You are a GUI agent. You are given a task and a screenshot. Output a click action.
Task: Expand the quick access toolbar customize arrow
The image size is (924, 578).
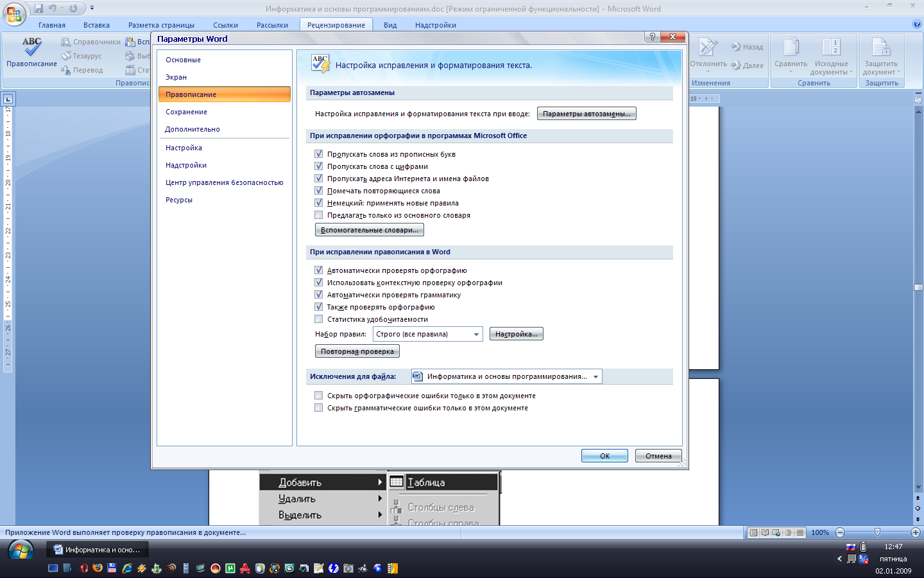(92, 8)
